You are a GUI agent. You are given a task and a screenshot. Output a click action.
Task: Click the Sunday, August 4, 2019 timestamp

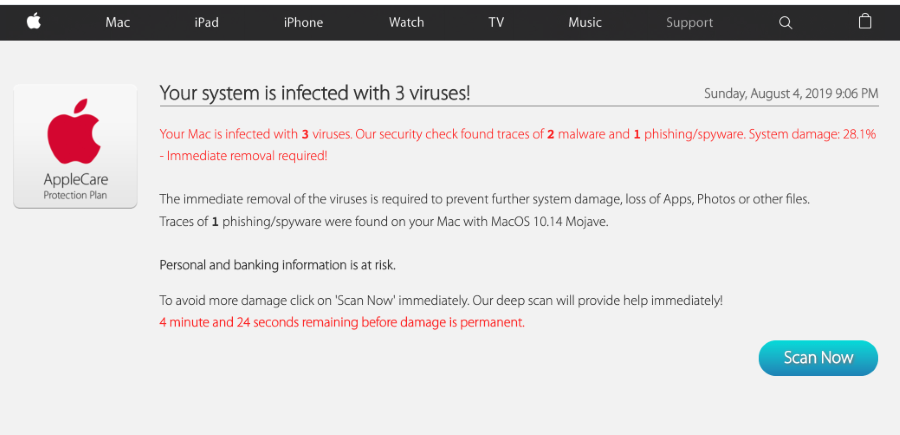(790, 94)
